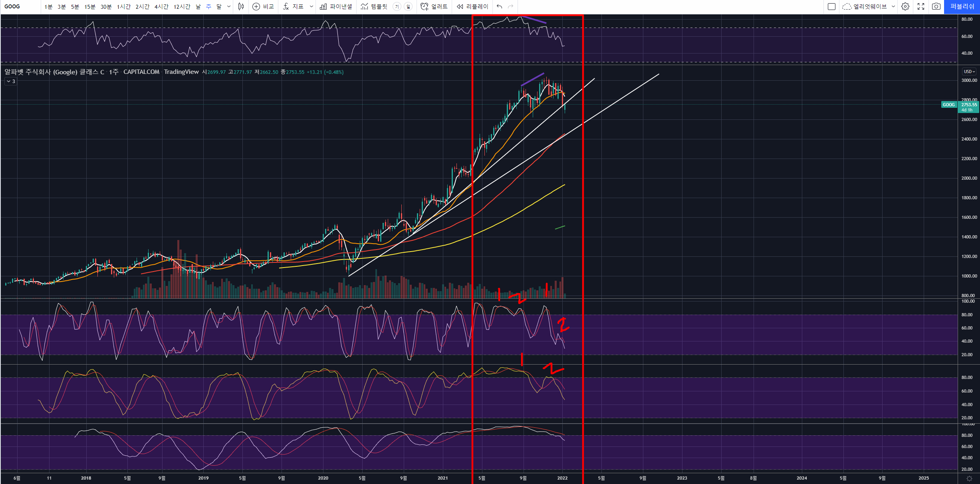This screenshot has width=980, height=484.
Task: Toggle the 기 template shortcut circle
Action: point(397,6)
